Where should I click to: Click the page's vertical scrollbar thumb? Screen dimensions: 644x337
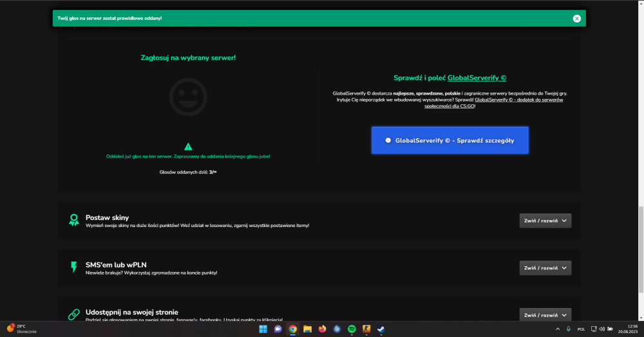pyautogui.click(x=641, y=250)
